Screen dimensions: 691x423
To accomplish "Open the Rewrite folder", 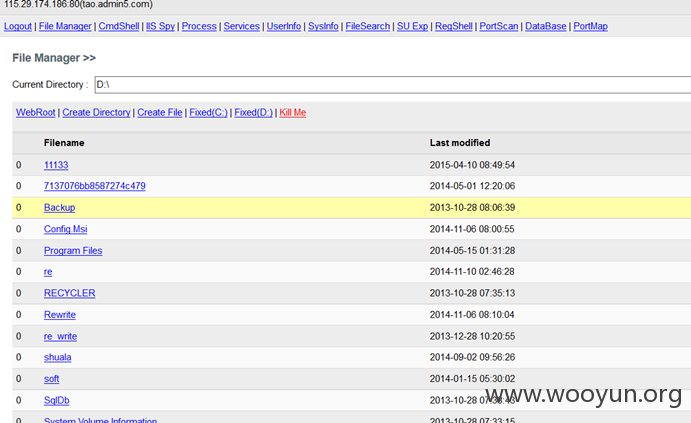I will [60, 315].
